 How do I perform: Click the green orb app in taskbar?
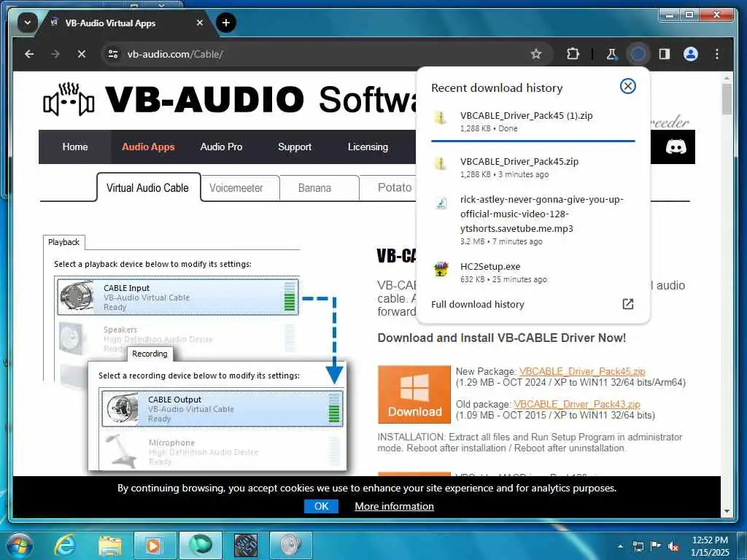(200, 545)
